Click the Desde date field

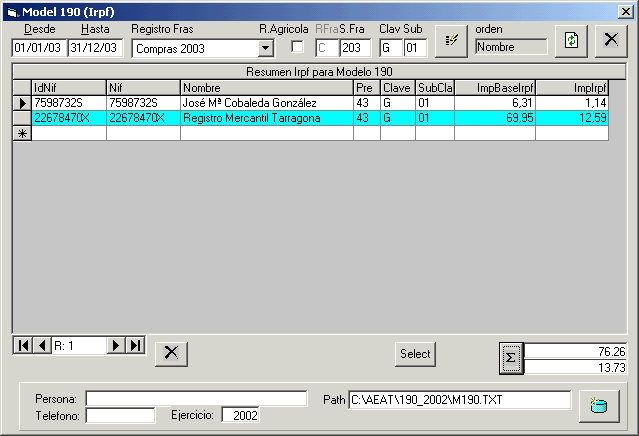pyautogui.click(x=38, y=48)
